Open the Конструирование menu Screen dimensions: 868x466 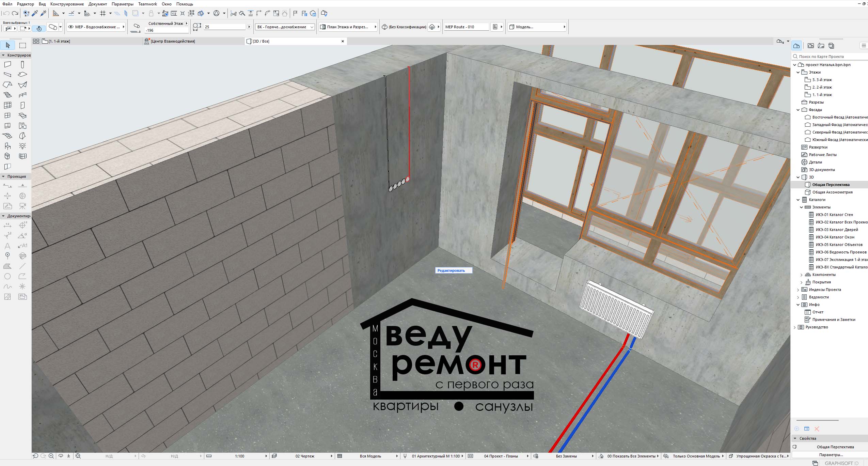coord(67,4)
